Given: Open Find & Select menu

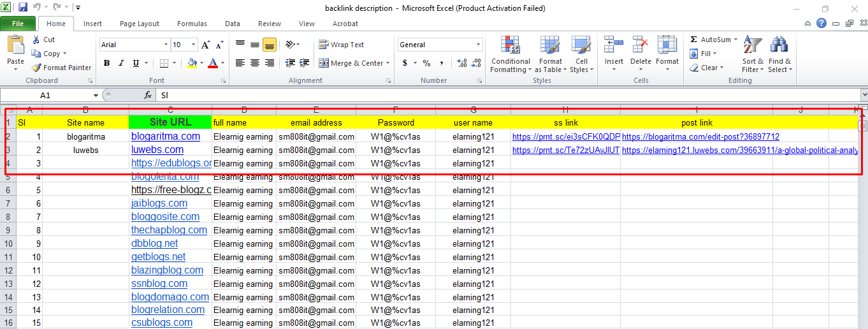Looking at the screenshot, I should (x=779, y=55).
